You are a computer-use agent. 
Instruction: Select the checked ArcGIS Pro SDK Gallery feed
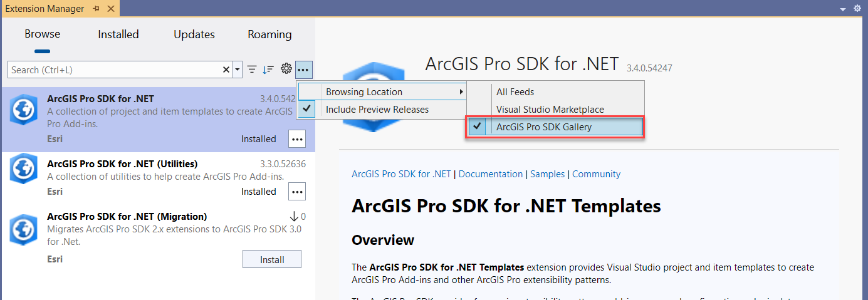pos(543,127)
